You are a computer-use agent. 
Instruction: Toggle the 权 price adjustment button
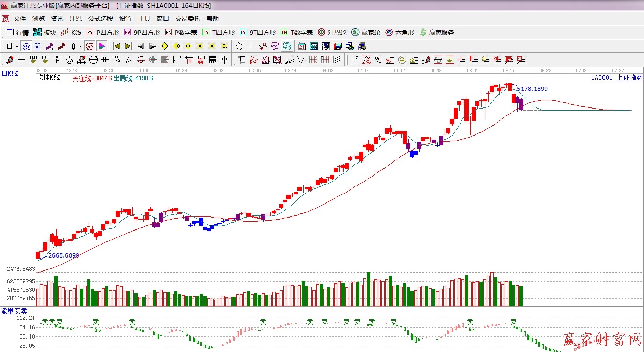pos(89,46)
